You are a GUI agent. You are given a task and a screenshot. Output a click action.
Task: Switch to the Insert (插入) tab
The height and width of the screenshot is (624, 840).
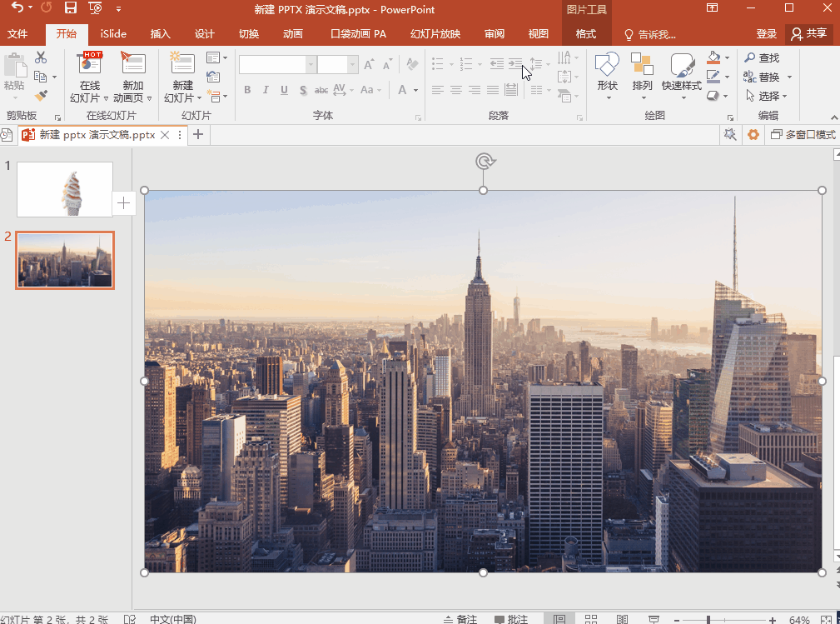160,34
